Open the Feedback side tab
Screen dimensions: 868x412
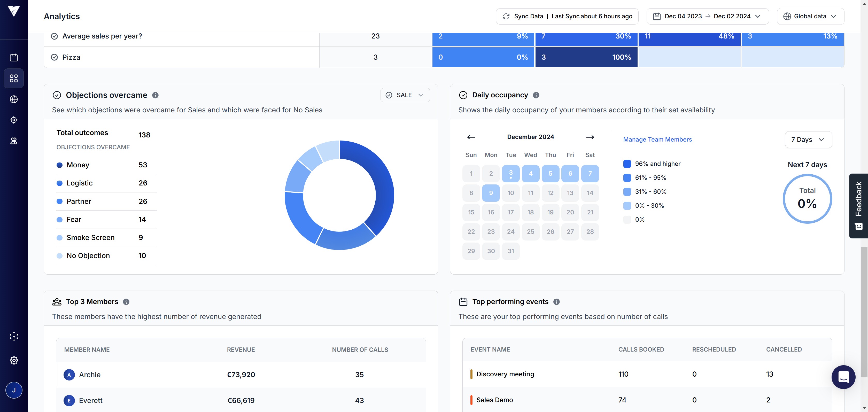click(858, 206)
